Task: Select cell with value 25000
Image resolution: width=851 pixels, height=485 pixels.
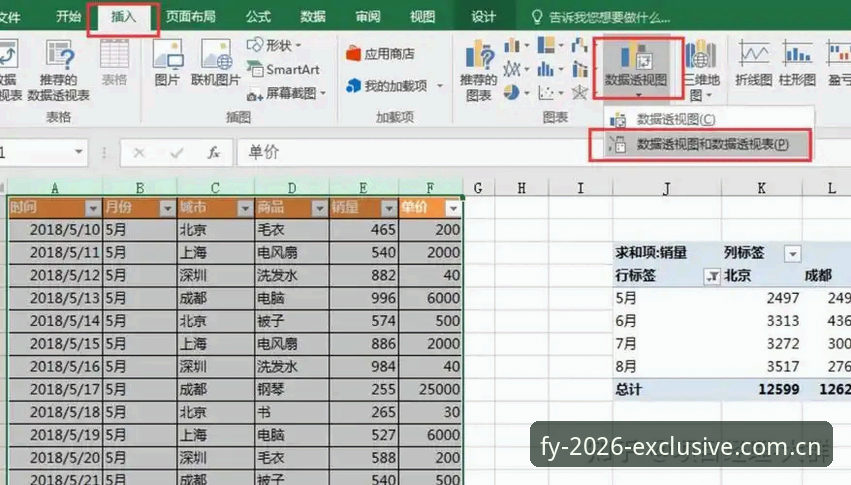Action: point(431,389)
